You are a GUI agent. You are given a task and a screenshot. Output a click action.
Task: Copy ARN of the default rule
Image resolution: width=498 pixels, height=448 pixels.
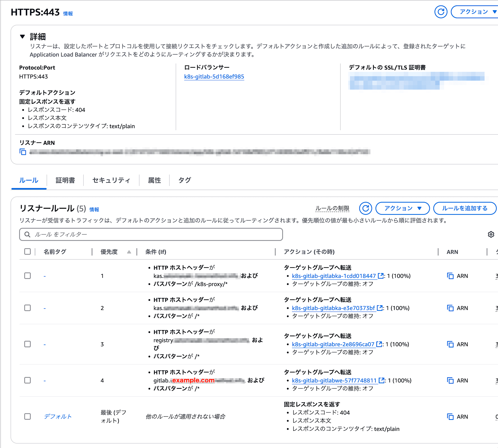[450, 416]
